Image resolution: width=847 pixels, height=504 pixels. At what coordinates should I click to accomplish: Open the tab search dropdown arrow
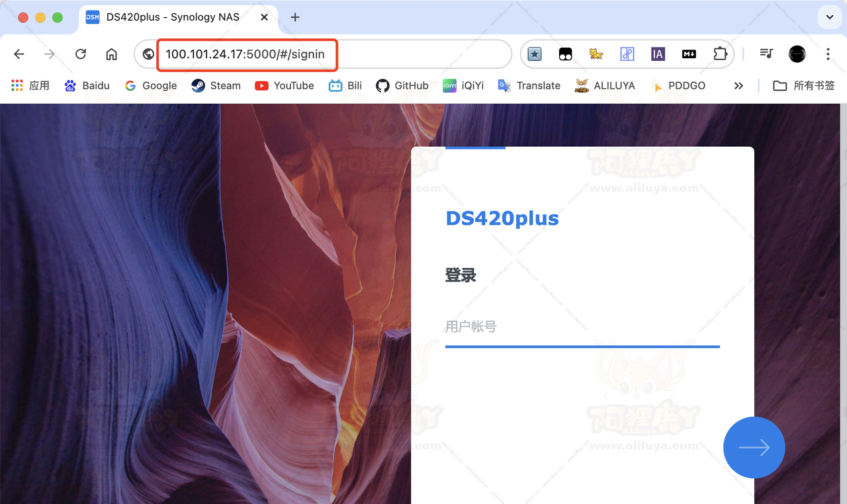pyautogui.click(x=829, y=17)
